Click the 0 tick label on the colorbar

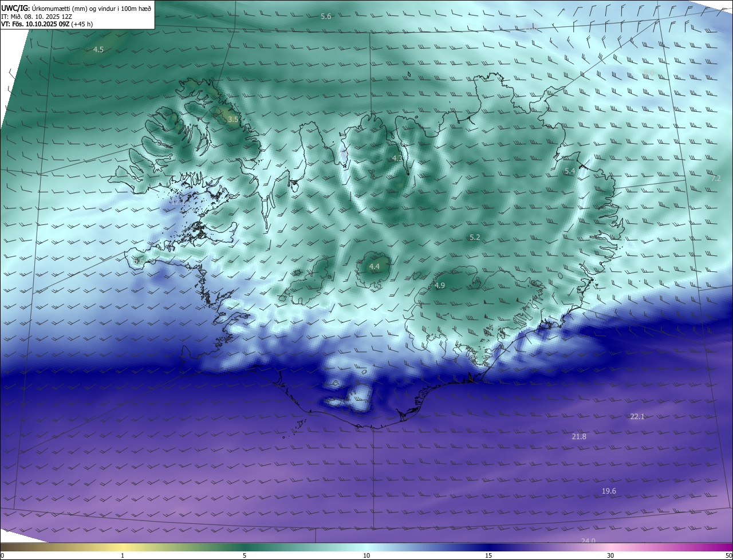(2, 555)
